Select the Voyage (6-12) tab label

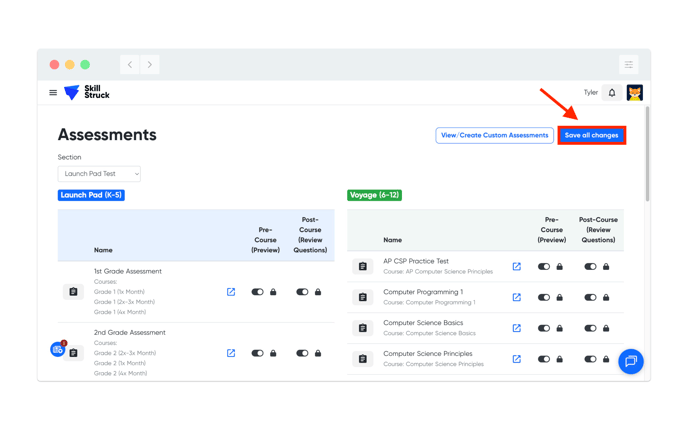(x=375, y=195)
